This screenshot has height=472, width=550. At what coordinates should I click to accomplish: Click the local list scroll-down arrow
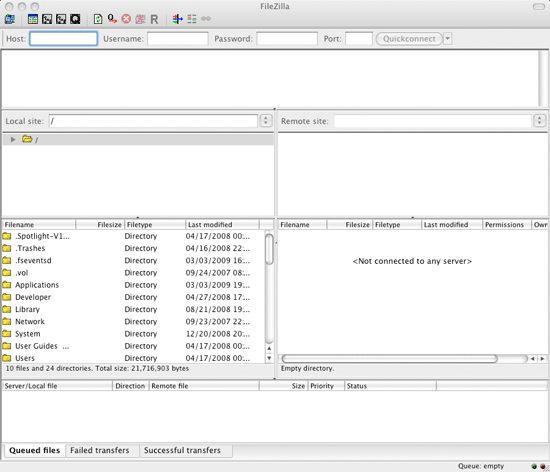pos(269,358)
